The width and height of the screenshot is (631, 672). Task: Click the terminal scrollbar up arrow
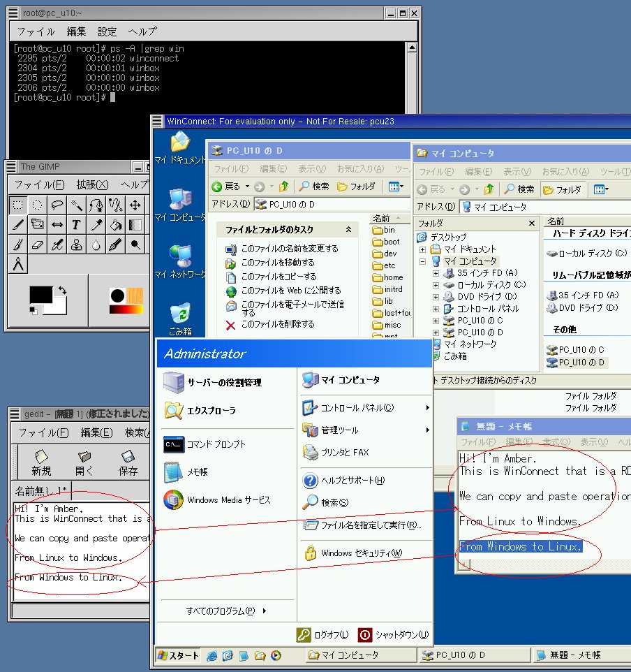(412, 47)
